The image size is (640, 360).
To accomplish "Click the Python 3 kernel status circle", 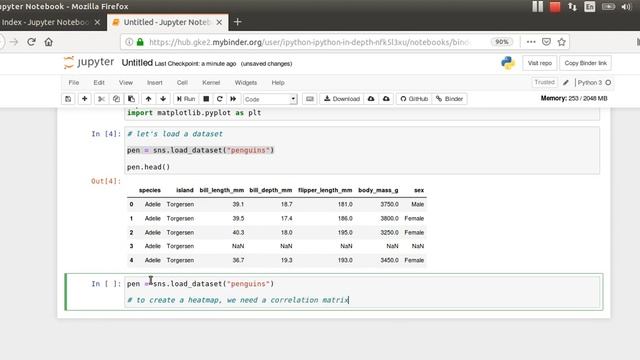I will click(x=608, y=82).
